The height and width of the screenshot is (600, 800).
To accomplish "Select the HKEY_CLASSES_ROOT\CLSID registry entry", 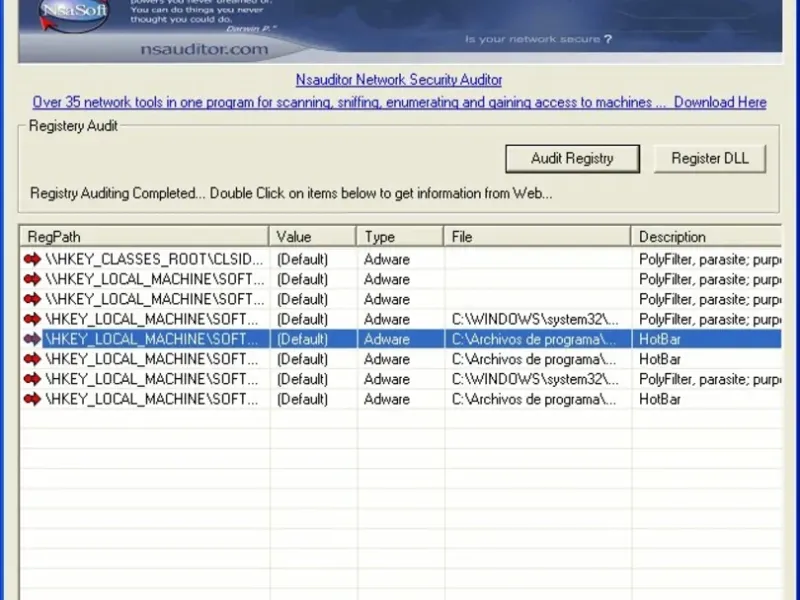I will point(154,259).
